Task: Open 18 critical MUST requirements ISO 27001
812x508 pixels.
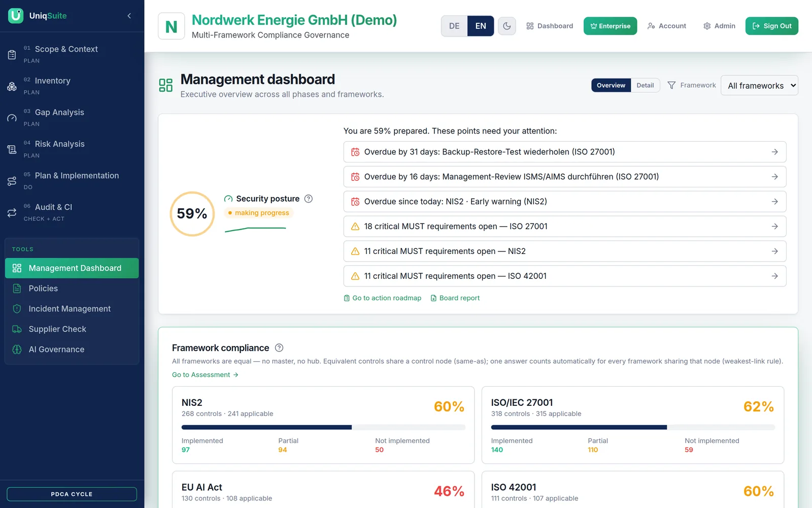Action: coord(565,227)
